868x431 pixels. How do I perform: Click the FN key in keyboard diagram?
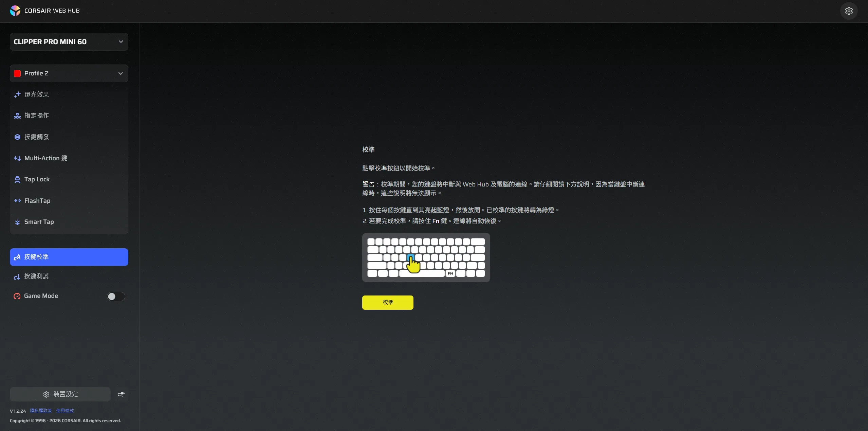click(450, 273)
